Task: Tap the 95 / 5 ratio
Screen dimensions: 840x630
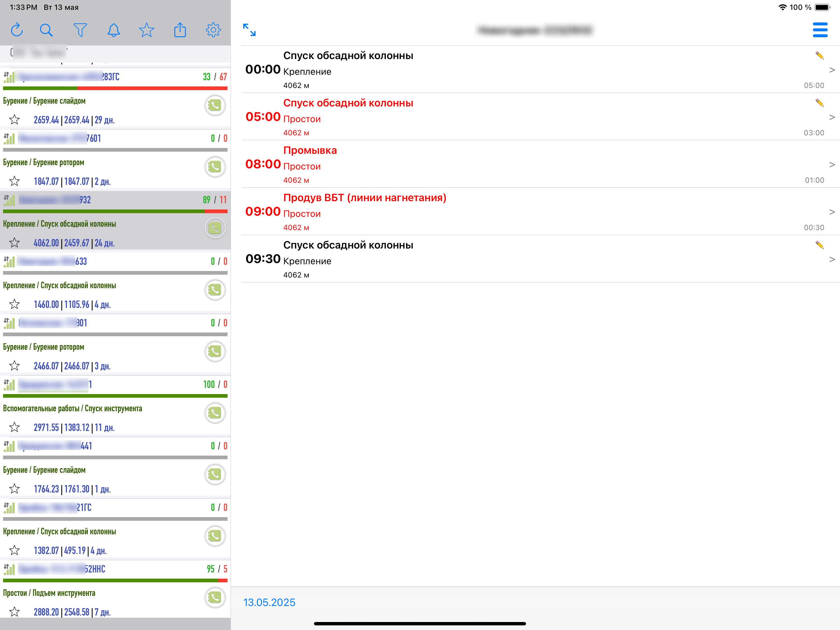Action: 217,569
